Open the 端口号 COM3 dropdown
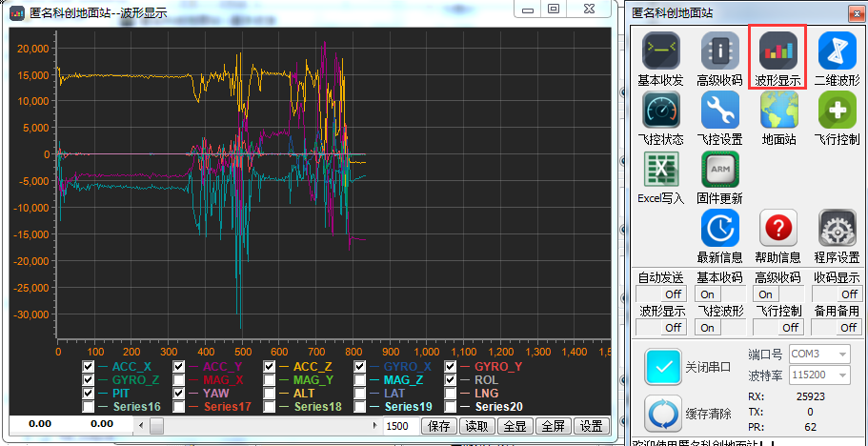The height and width of the screenshot is (446, 868). pos(819,355)
